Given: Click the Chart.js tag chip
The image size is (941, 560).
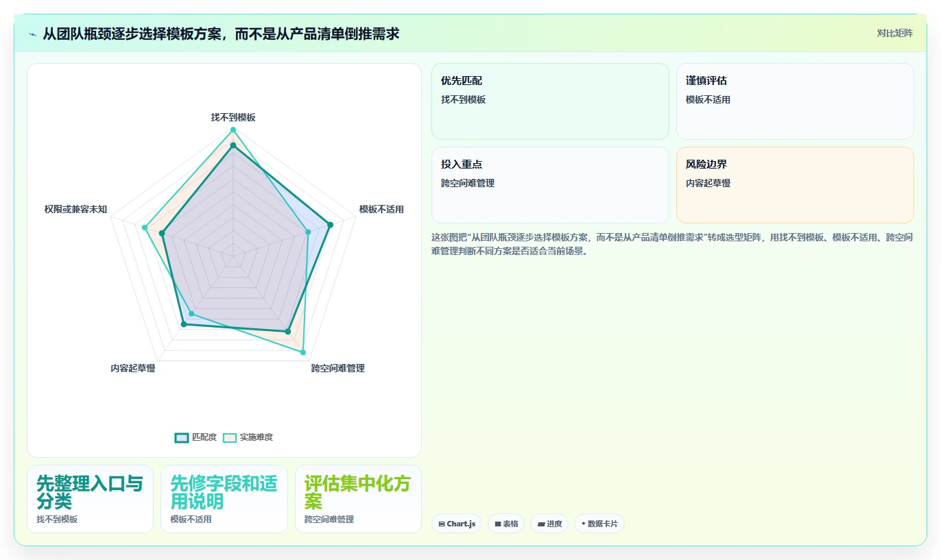Looking at the screenshot, I should (457, 524).
